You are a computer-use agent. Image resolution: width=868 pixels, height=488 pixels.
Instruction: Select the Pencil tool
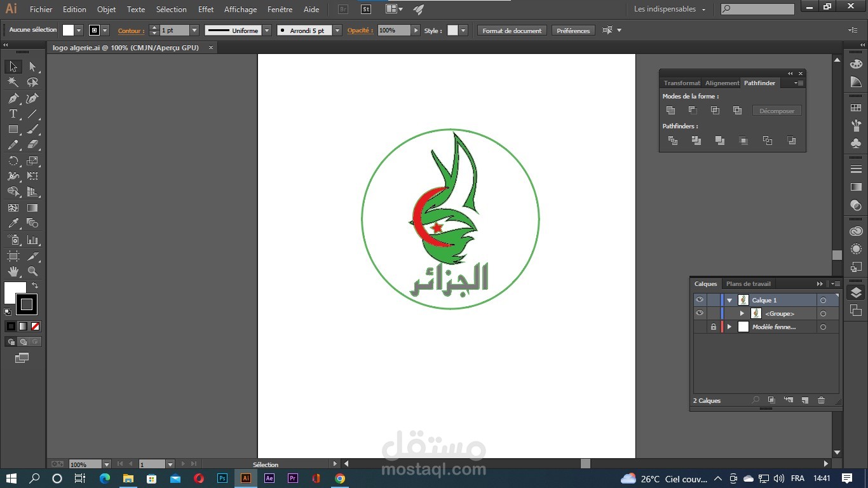point(13,145)
